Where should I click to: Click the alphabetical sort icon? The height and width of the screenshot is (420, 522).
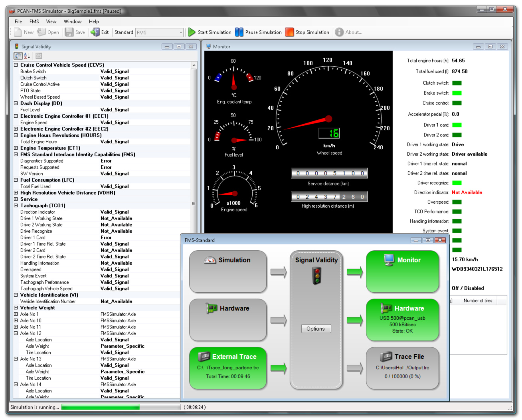click(x=27, y=56)
